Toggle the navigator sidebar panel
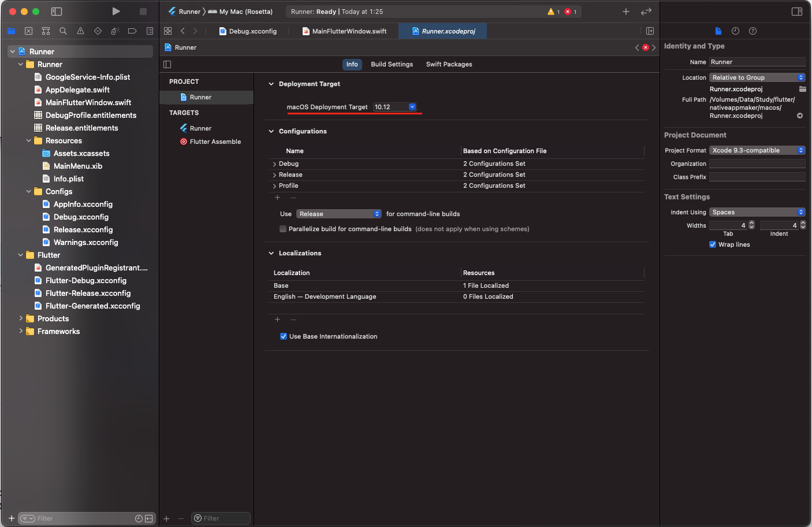 (57, 12)
